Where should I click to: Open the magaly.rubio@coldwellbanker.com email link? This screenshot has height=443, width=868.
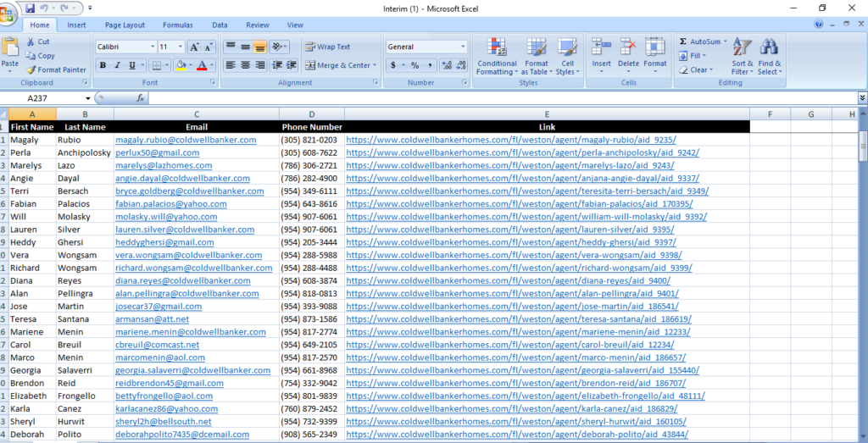point(186,140)
